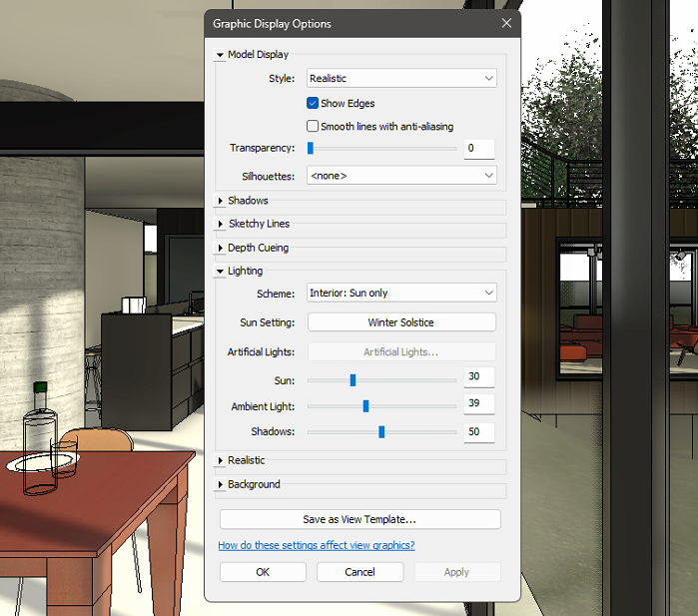Open the view graphics help link
698x616 pixels.
pos(316,545)
